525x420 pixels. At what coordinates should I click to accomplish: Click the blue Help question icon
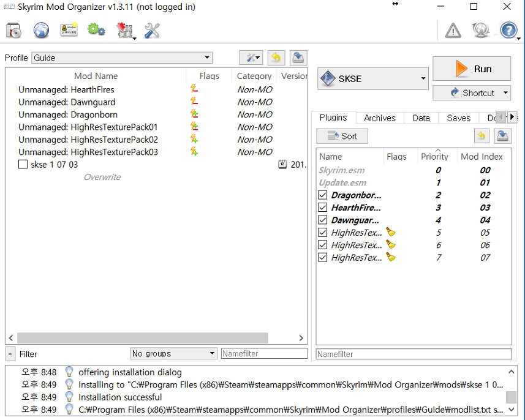508,31
